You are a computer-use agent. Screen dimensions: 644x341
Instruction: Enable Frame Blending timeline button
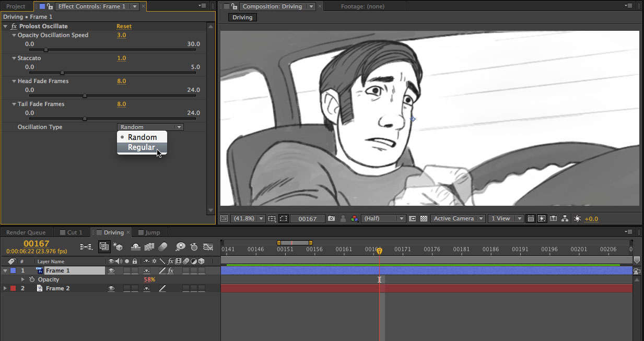[x=149, y=246]
